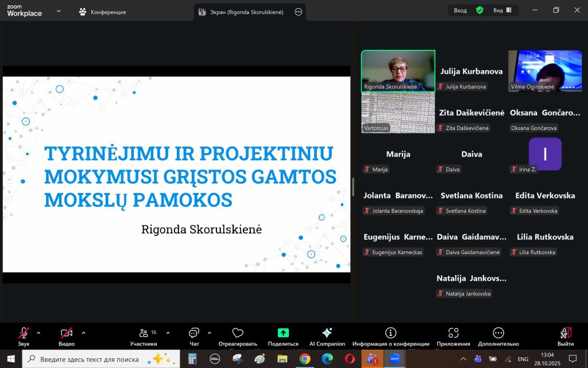Open the Вид view layout button
The width and height of the screenshot is (588, 368).
[x=502, y=10]
